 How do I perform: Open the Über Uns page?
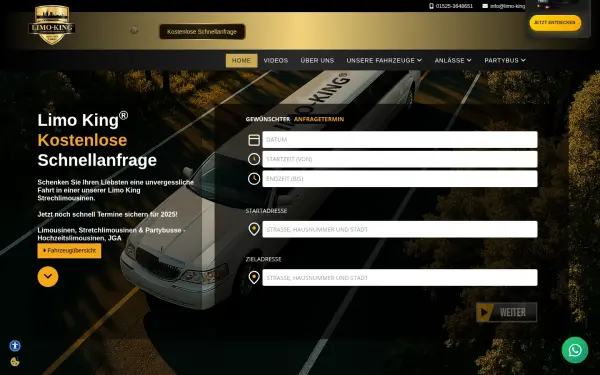pyautogui.click(x=317, y=60)
